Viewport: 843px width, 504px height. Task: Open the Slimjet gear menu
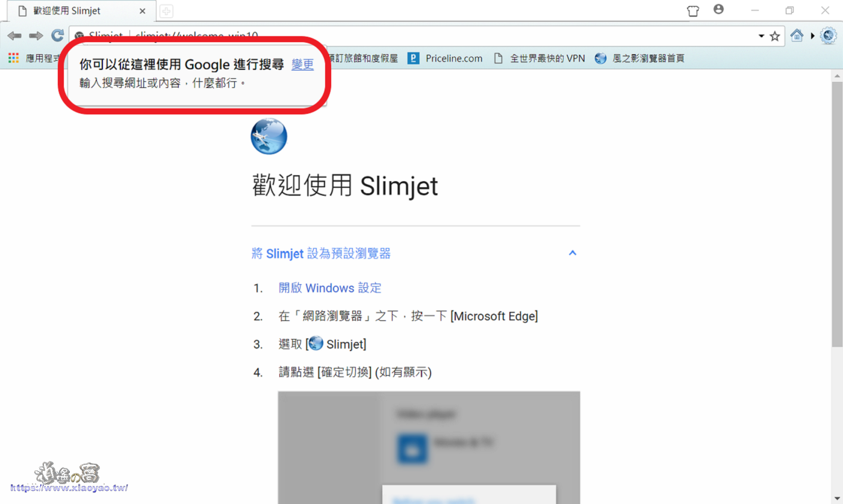pyautogui.click(x=829, y=36)
